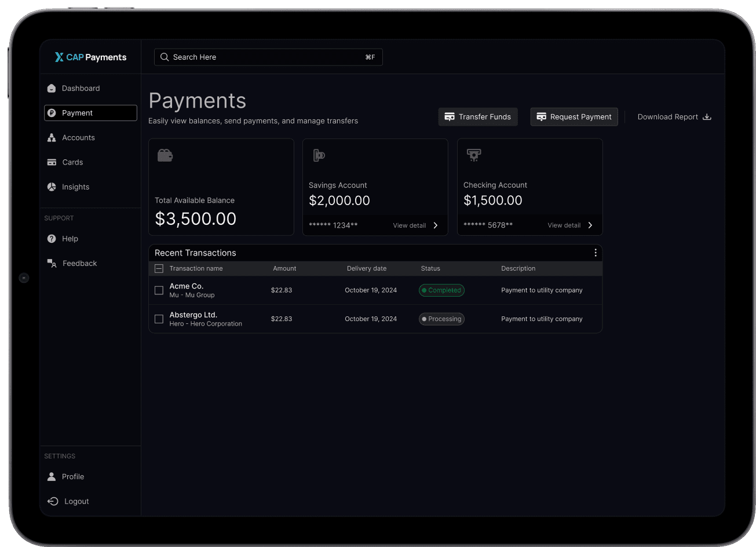Select the Dashboard icon in the sidebar
Image resolution: width=756 pixels, height=547 pixels.
point(52,88)
